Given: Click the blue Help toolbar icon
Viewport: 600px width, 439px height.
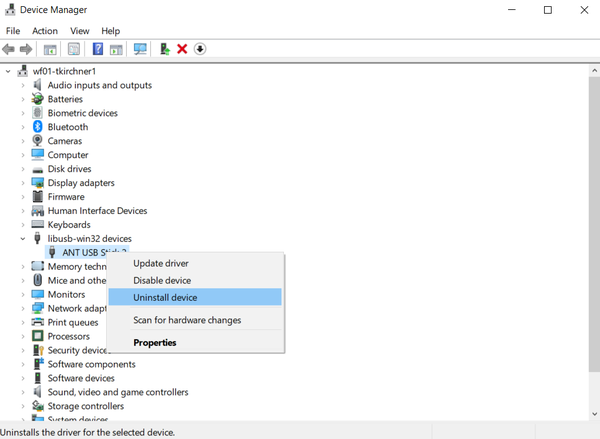Looking at the screenshot, I should click(98, 49).
